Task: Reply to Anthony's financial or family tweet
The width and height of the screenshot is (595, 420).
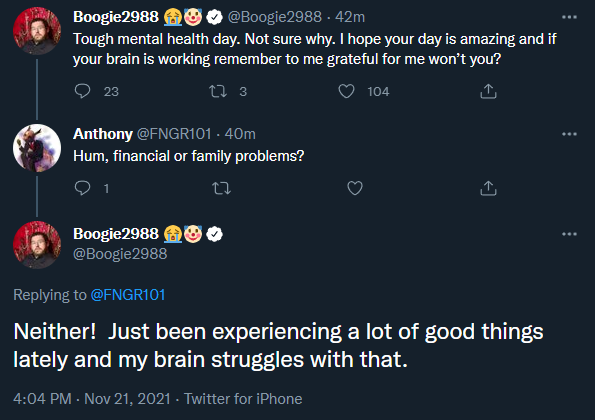Action: (x=82, y=188)
